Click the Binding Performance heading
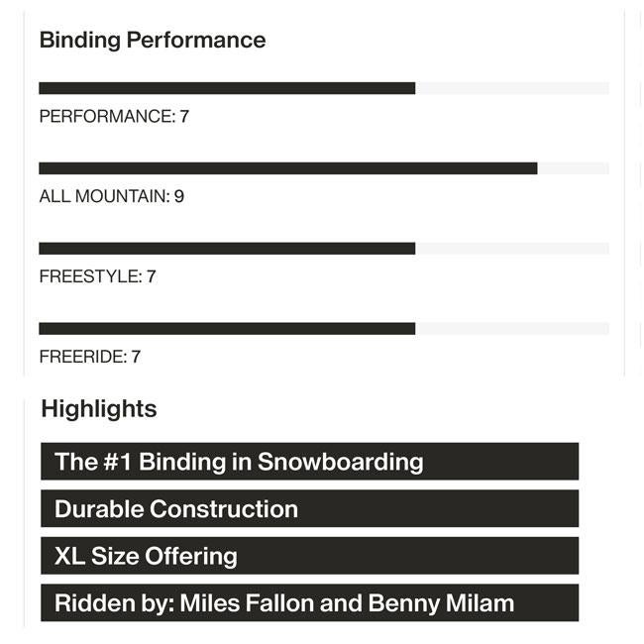The height and width of the screenshot is (644, 644). (x=153, y=41)
